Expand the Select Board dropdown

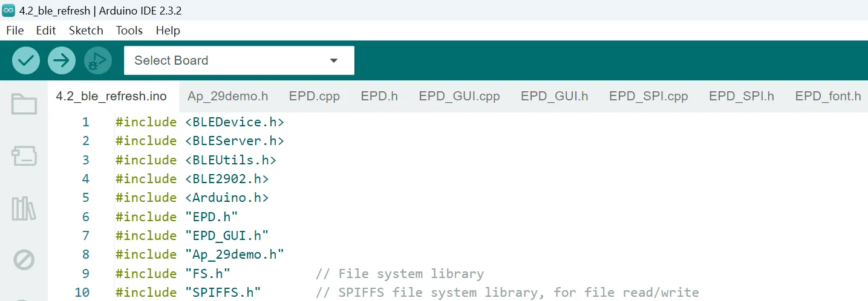(x=239, y=60)
